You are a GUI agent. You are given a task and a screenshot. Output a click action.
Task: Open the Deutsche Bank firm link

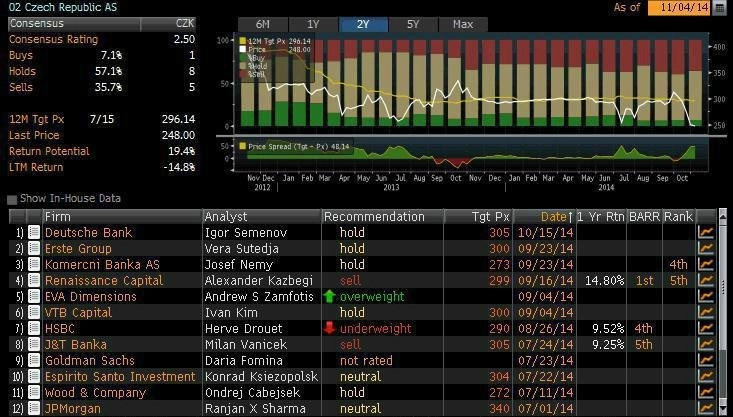(x=88, y=232)
